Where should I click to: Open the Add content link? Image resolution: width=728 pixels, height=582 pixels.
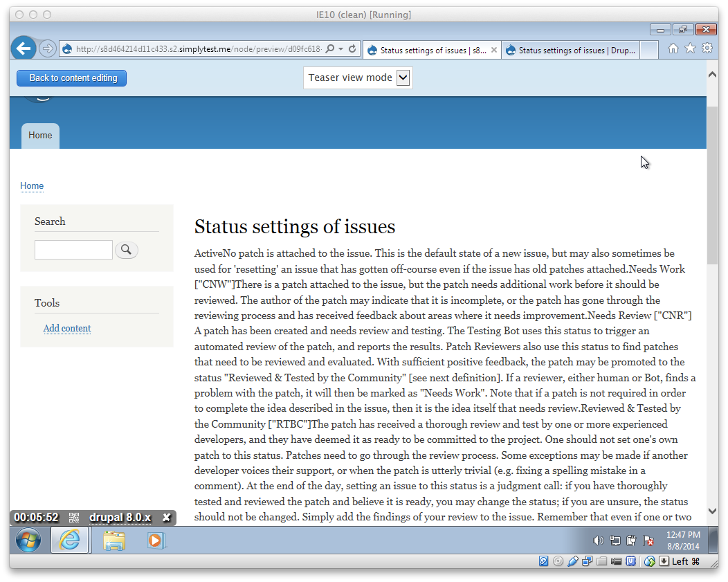coord(67,328)
